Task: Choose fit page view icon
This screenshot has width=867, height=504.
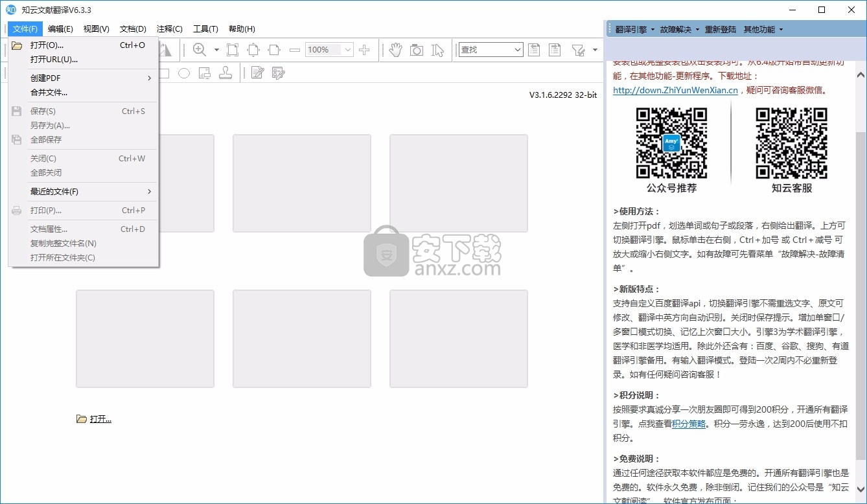Action: [x=233, y=50]
